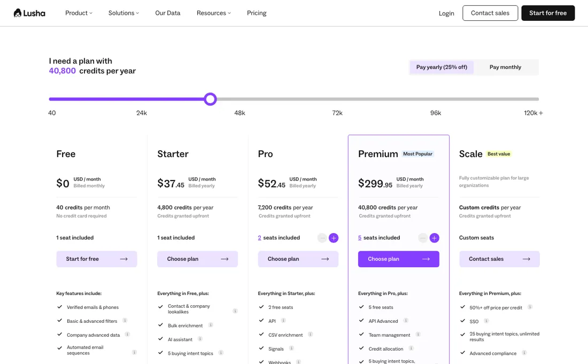This screenshot has width=588, height=364.
Task: Decrease Pro plan seats with minus
Action: click(322, 238)
